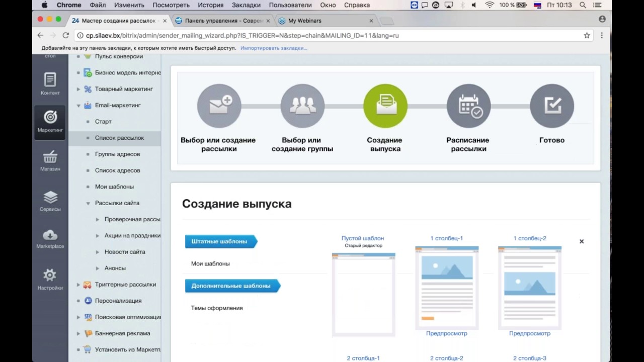Image resolution: width=644 pixels, height=362 pixels.
Task: Click the 'Выбор или создание рассылки' step icon
Action: click(219, 106)
